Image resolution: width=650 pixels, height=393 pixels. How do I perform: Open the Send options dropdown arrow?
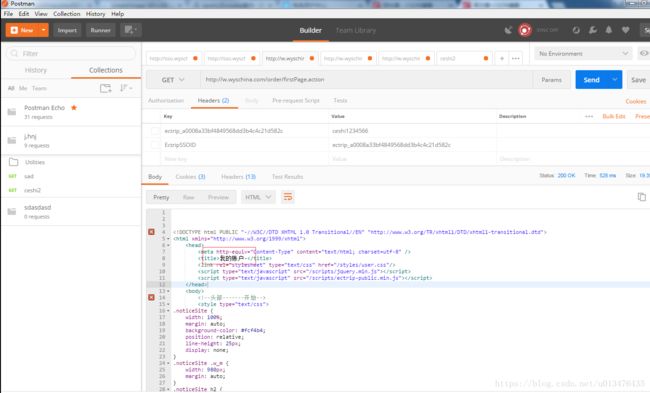pyautogui.click(x=615, y=80)
